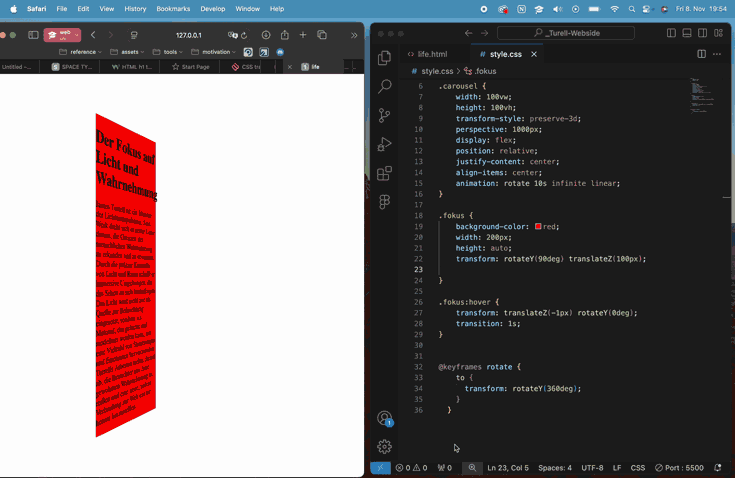Image resolution: width=735 pixels, height=478 pixels.
Task: Open the Manage gear in activity bar
Action: [385, 447]
